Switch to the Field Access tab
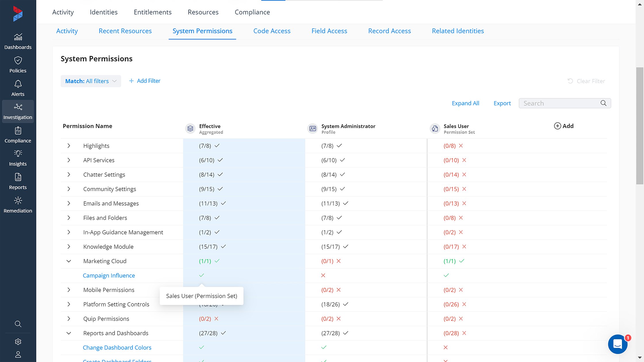 click(329, 31)
